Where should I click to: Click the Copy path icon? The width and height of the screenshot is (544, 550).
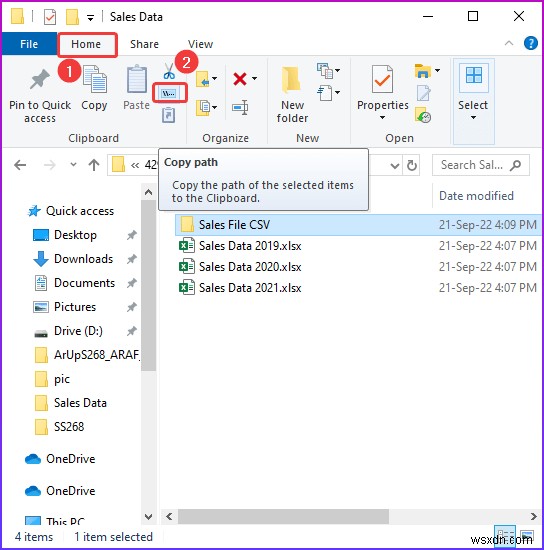(169, 93)
